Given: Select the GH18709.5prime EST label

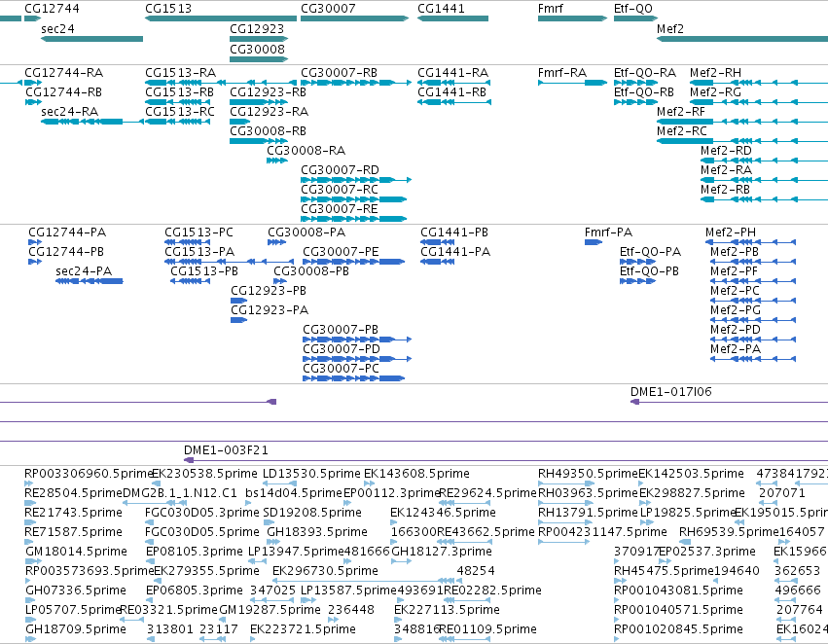Looking at the screenshot, I should click(76, 629).
